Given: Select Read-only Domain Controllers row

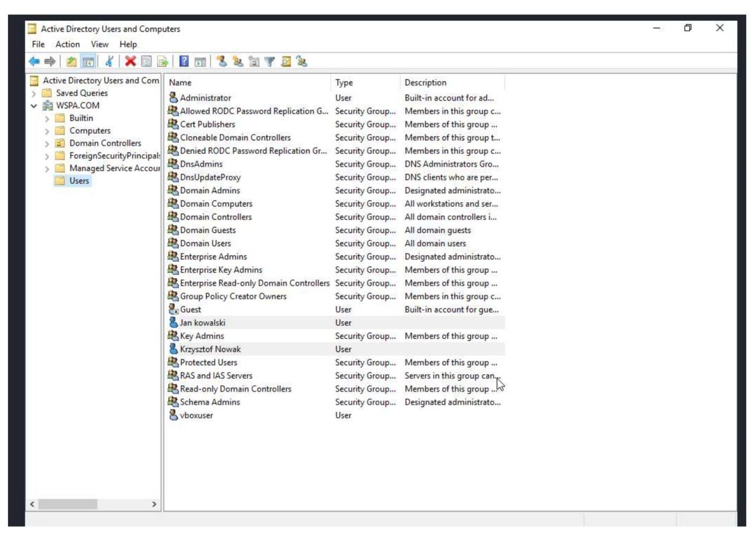Looking at the screenshot, I should click(336, 389).
